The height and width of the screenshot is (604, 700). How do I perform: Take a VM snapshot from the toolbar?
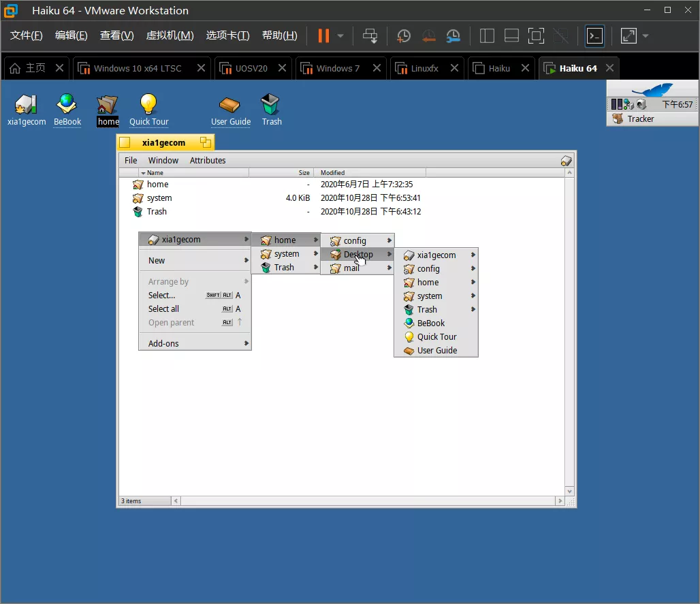404,36
